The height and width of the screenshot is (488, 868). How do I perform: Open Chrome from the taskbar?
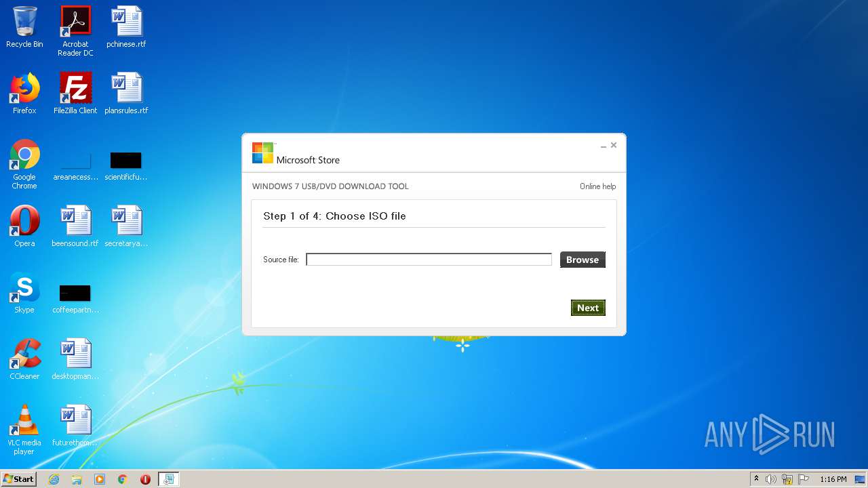123,479
